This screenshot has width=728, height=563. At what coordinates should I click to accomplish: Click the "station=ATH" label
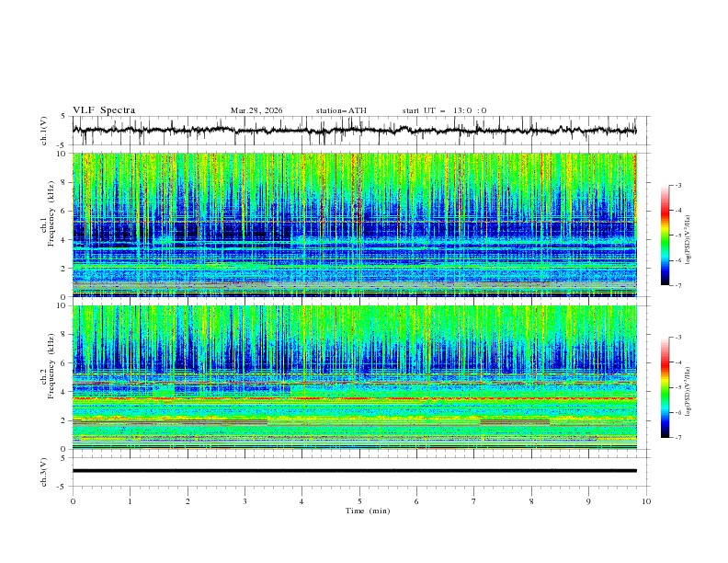(341, 110)
